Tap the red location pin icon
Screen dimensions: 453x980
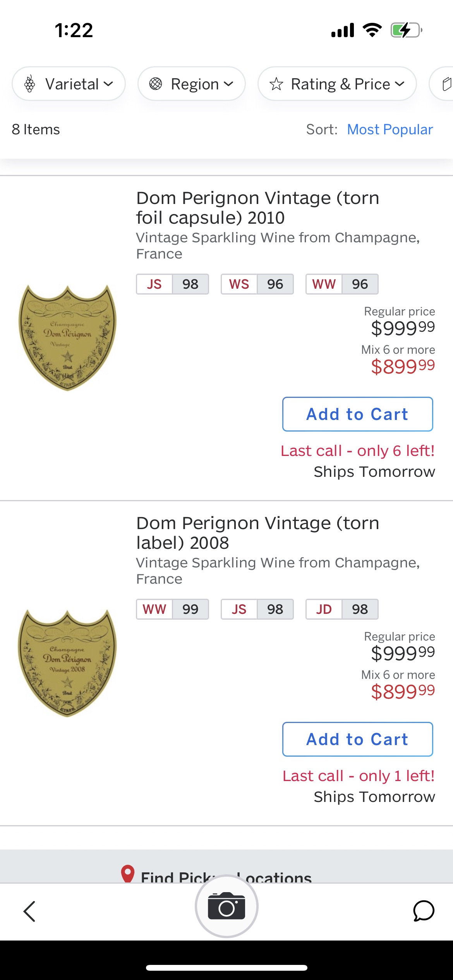[x=128, y=874]
